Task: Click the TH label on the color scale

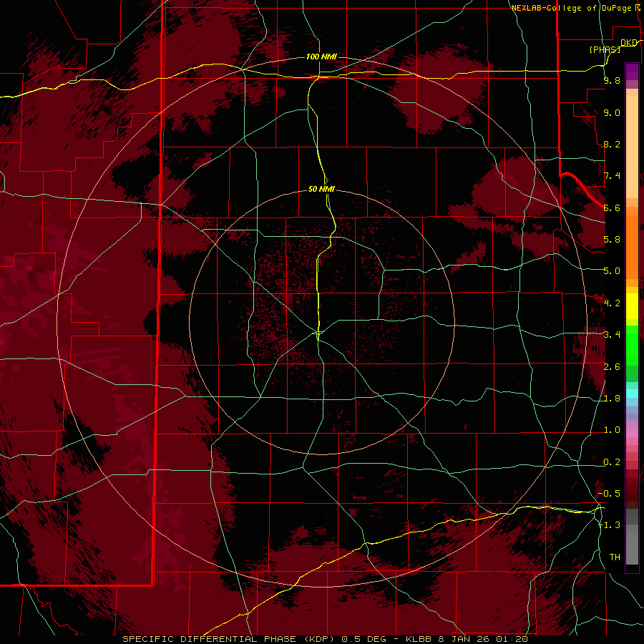Action: click(615, 557)
